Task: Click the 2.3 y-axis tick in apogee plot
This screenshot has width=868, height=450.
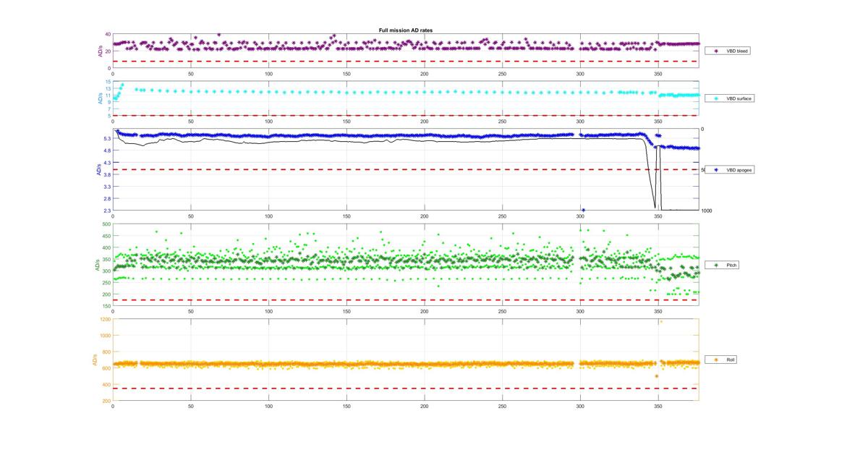Action: [x=106, y=211]
